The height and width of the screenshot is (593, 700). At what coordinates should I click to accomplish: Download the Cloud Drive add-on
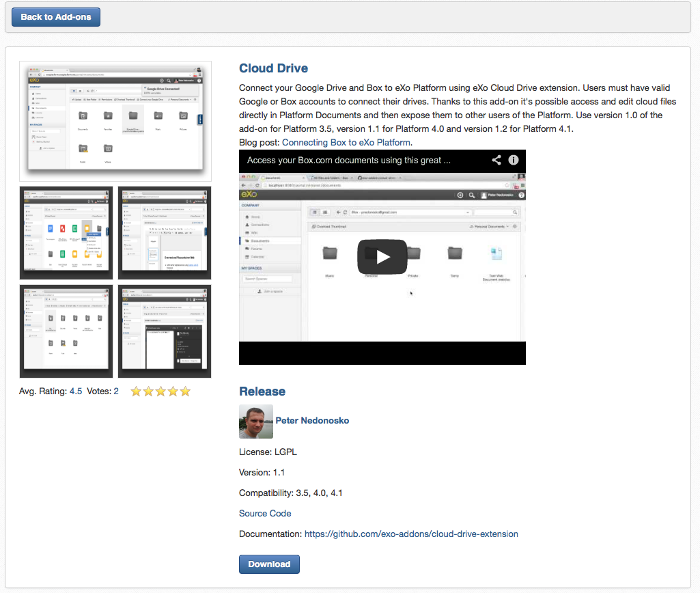[x=269, y=564]
